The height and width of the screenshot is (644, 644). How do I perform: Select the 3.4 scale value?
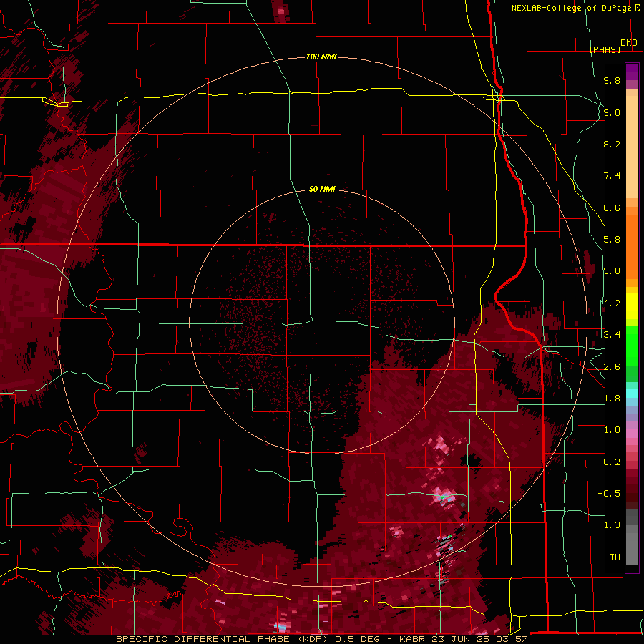point(612,335)
